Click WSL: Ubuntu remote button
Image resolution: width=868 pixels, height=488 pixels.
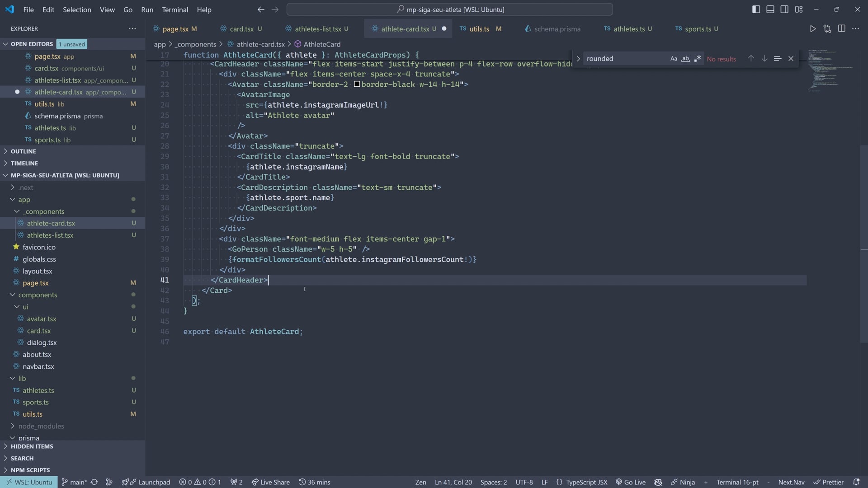point(28,482)
